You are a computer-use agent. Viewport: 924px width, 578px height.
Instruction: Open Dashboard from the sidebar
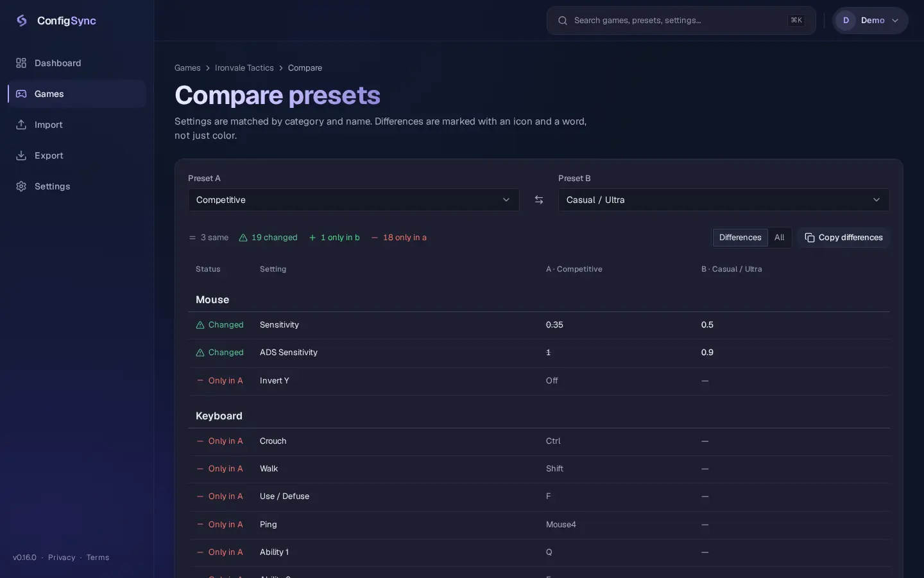point(77,63)
